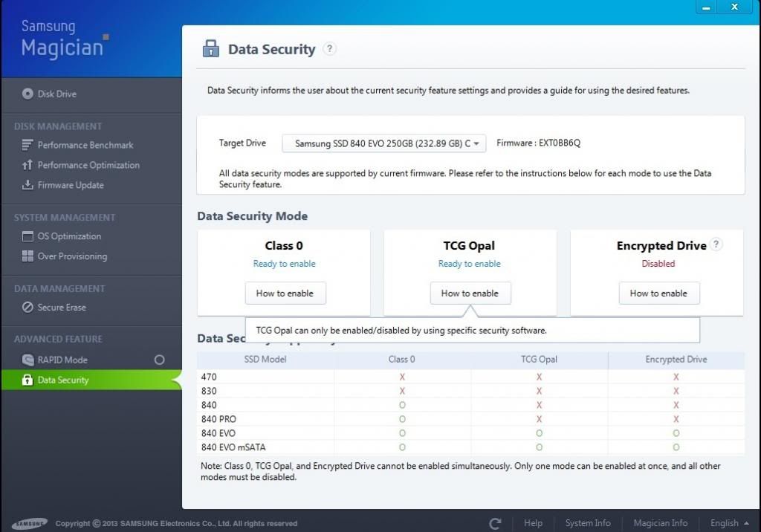Click the Class 0 column header
This screenshot has height=532, width=761.
click(401, 359)
